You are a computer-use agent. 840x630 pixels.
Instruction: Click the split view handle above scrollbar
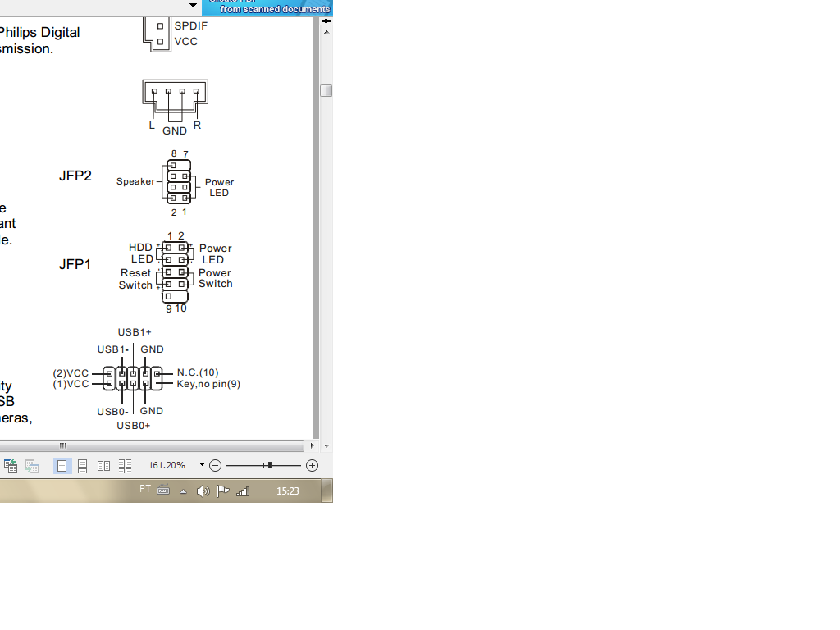pos(326,21)
